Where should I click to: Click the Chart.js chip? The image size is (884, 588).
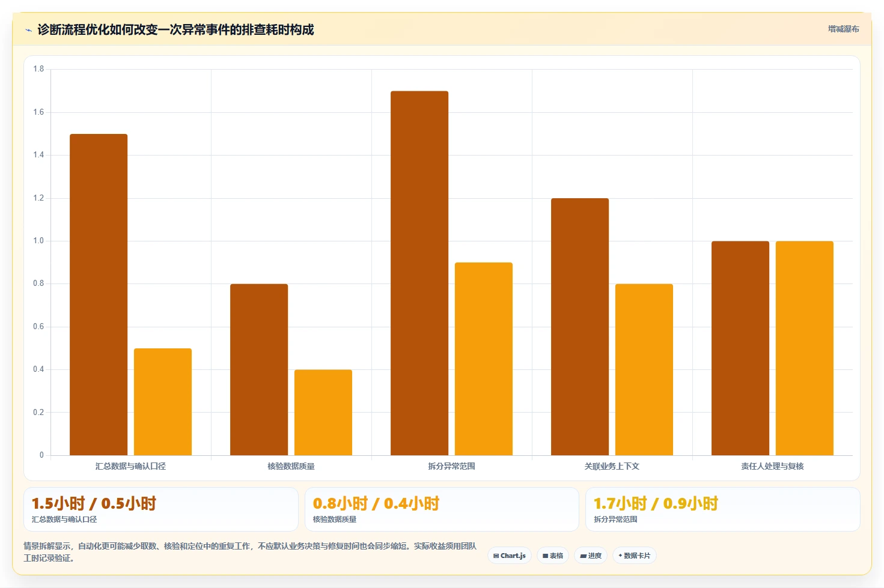click(510, 556)
